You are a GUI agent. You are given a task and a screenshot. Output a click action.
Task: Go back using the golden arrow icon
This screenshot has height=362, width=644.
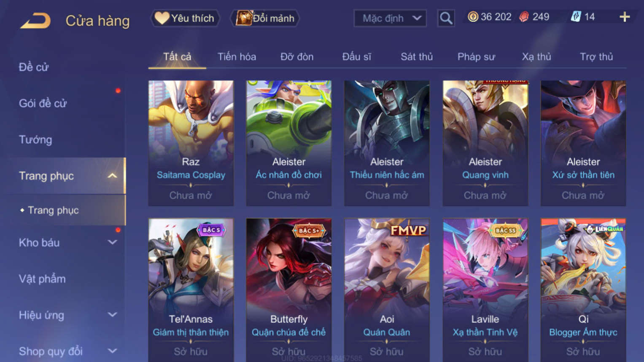(x=35, y=21)
